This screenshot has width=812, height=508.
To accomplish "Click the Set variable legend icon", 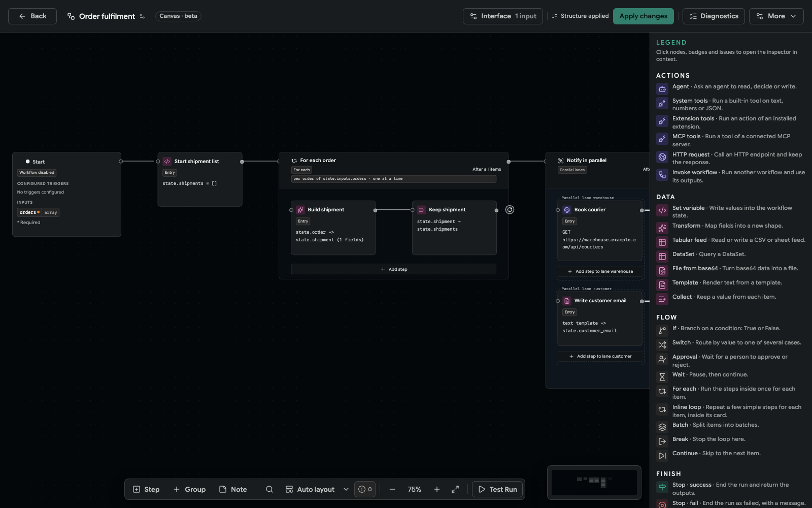I will (662, 210).
